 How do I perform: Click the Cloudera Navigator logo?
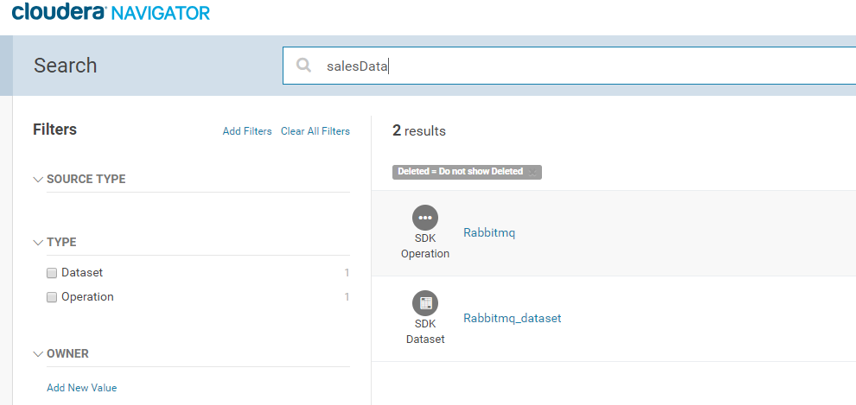coord(111,13)
